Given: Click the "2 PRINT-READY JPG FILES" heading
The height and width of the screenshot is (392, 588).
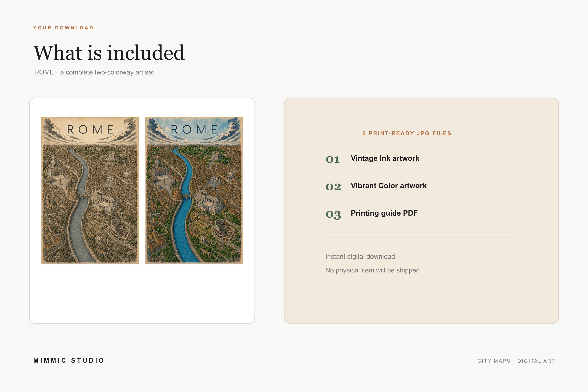Looking at the screenshot, I should 407,133.
